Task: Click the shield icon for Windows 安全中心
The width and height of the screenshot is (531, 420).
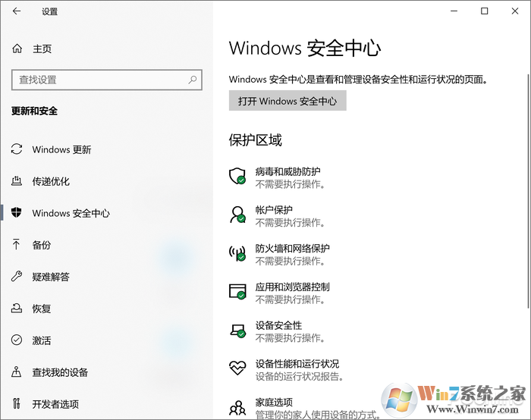Action: [x=16, y=212]
